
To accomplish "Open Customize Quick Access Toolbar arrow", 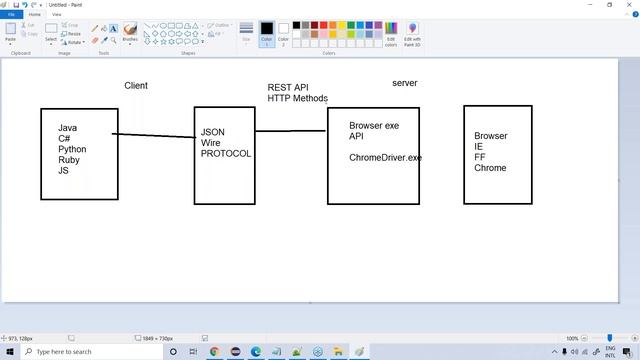I will point(41,5).
